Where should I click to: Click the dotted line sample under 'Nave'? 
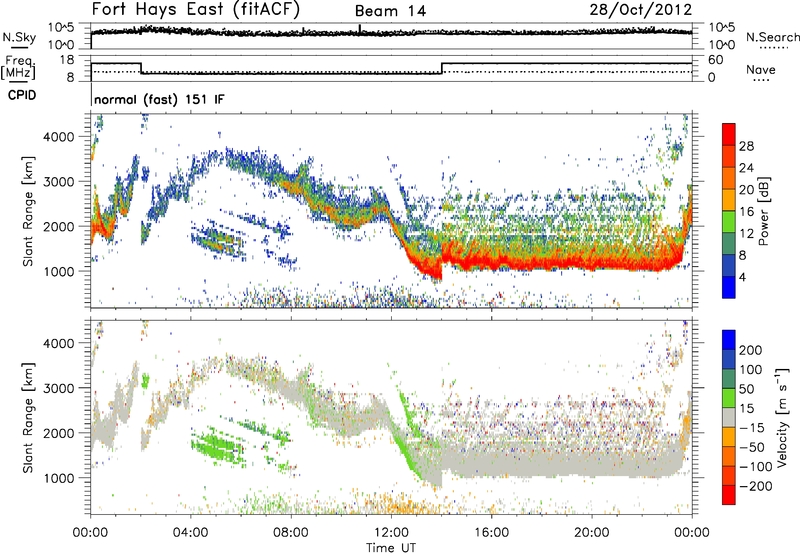(x=761, y=80)
